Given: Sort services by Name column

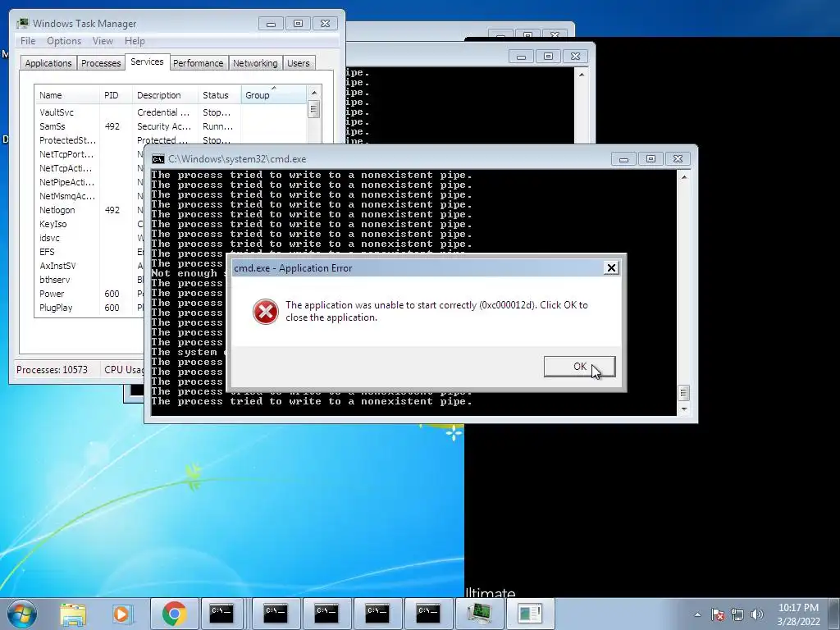Looking at the screenshot, I should (67, 95).
